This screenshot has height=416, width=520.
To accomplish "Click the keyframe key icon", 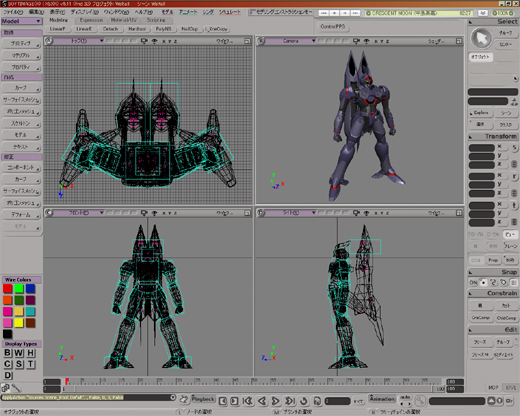I will pyautogui.click(x=420, y=401).
